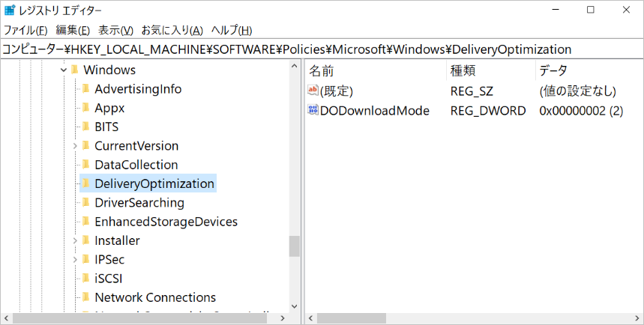
Task: Select the DriverSearching key
Action: (139, 203)
